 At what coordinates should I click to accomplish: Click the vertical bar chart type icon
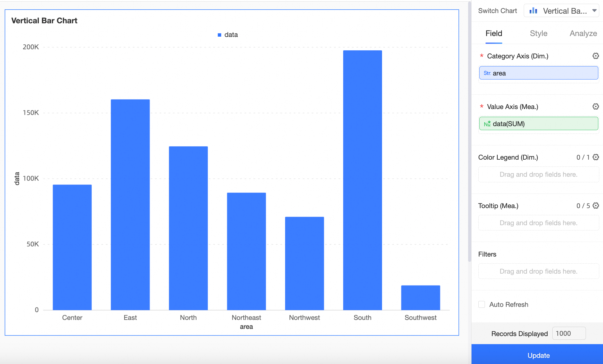tap(533, 11)
